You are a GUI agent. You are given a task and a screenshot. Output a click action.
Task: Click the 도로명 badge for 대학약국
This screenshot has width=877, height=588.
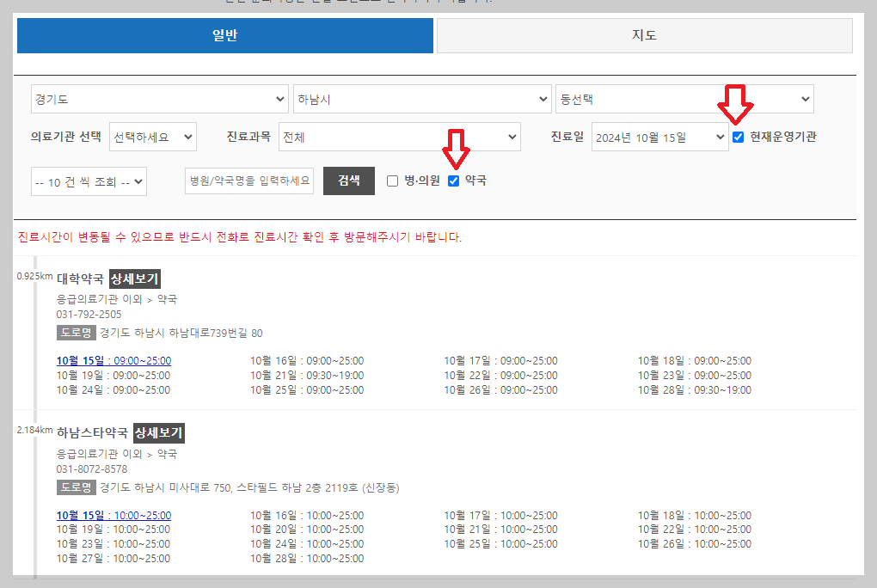point(76,333)
